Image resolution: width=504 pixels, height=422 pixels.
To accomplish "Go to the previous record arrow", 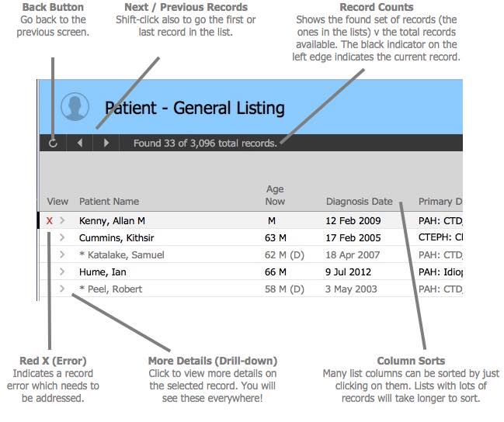I will pyautogui.click(x=80, y=143).
